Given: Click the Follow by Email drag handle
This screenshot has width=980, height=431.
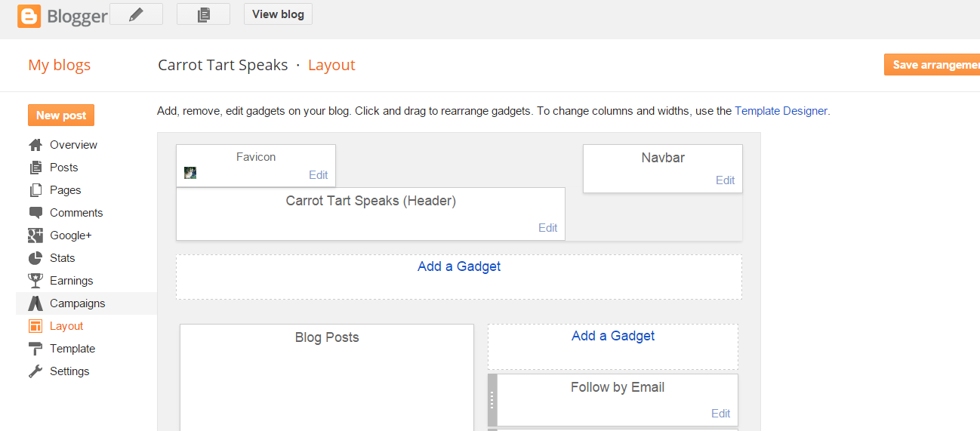Looking at the screenshot, I should (x=492, y=400).
